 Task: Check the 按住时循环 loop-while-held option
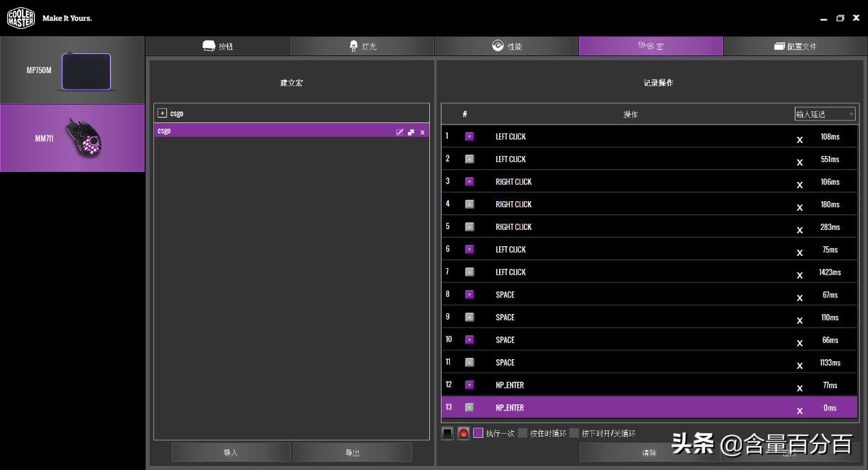(523, 433)
